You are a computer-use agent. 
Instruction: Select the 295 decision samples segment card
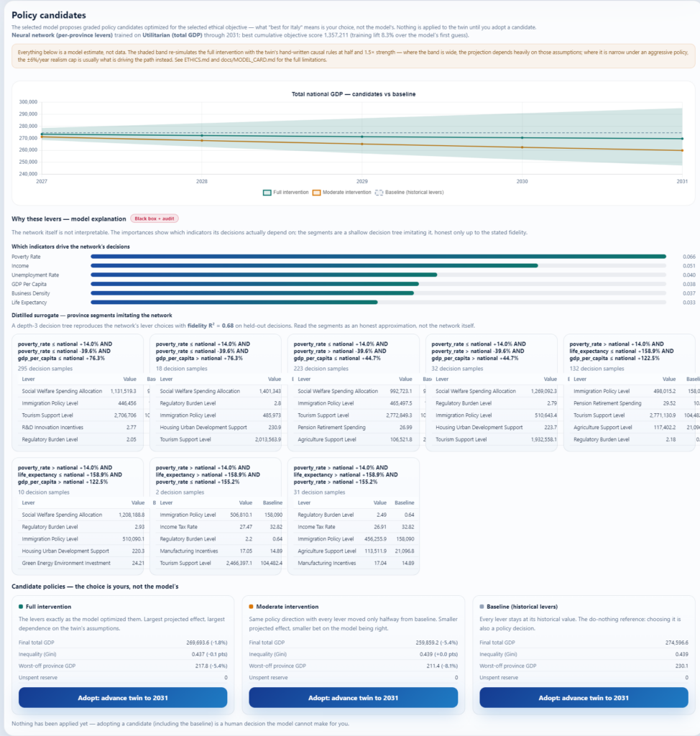[78, 393]
